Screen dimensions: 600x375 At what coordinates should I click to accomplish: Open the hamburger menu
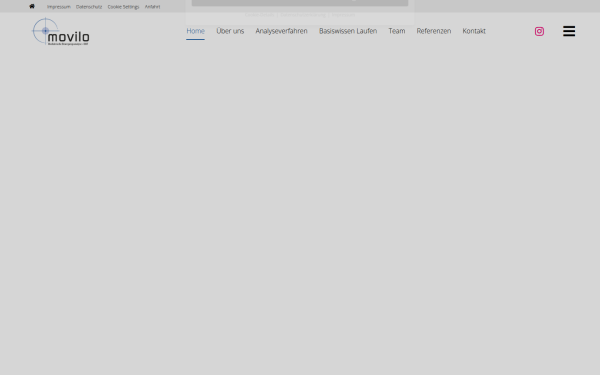click(x=569, y=31)
